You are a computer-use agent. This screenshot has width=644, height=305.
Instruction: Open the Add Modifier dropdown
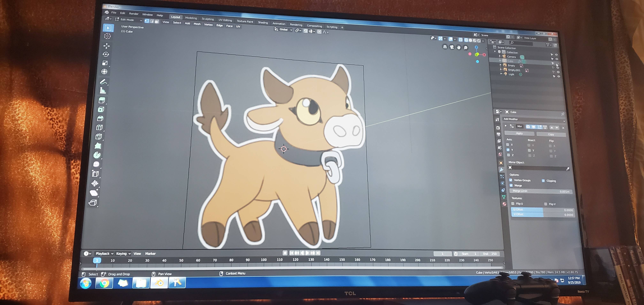534,119
